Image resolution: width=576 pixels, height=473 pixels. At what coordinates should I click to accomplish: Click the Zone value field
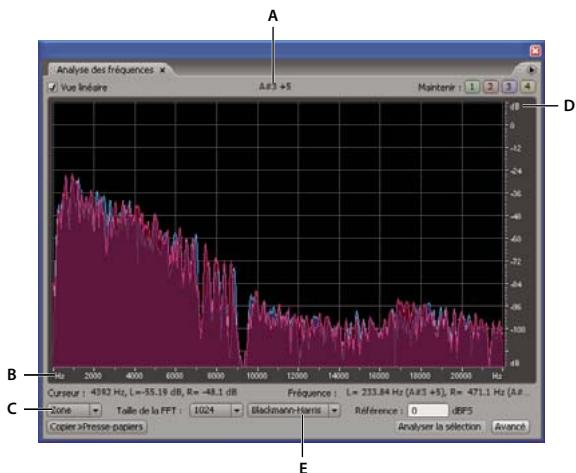69,410
